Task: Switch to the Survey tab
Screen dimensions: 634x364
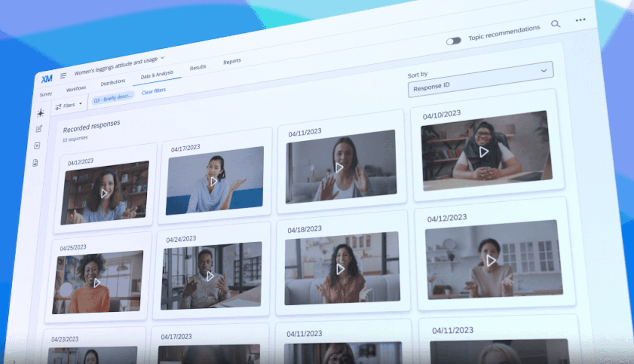Action: point(46,94)
